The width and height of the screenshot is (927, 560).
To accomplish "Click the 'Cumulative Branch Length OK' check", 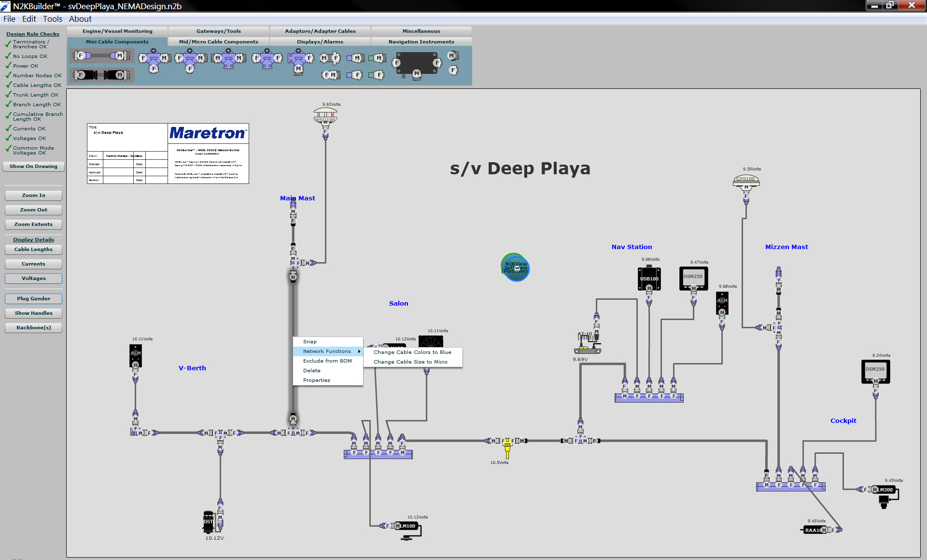I will click(x=34, y=117).
